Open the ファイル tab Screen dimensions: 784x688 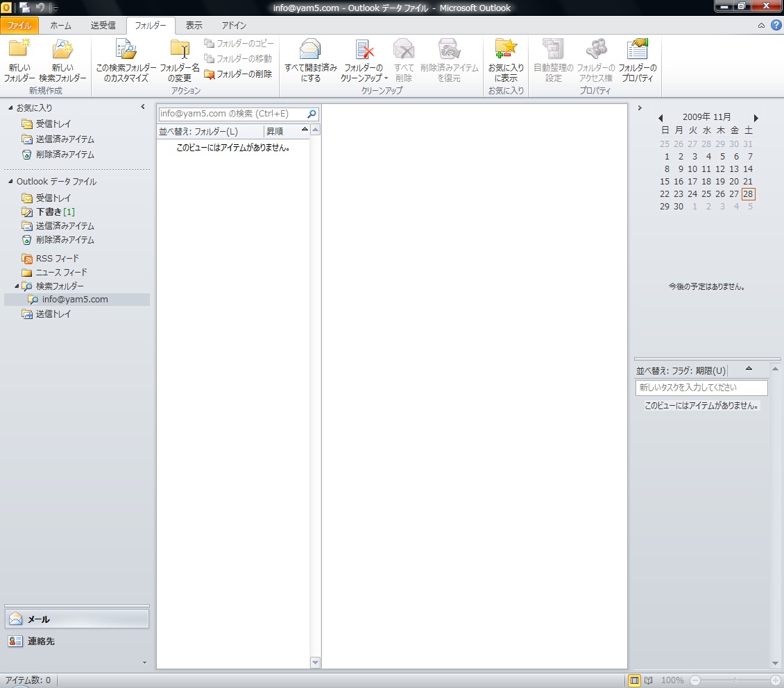19,26
